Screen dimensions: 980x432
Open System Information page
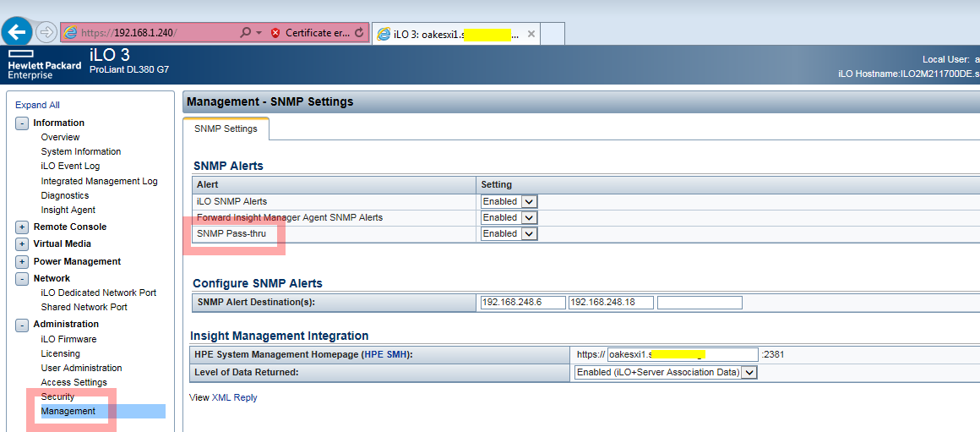pos(80,151)
